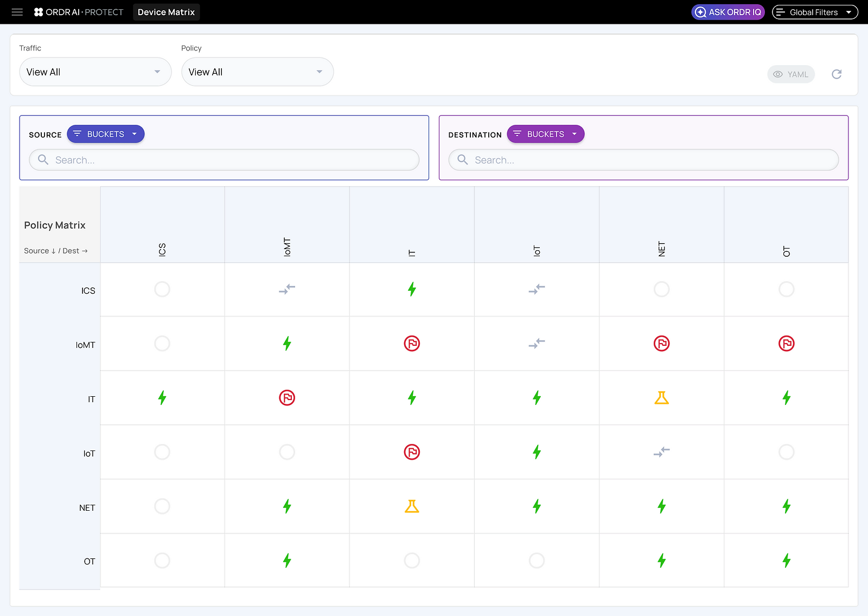Screen dimensions: 868x616
Task: Open the NET to IoT lightning cell
Action: (x=537, y=506)
